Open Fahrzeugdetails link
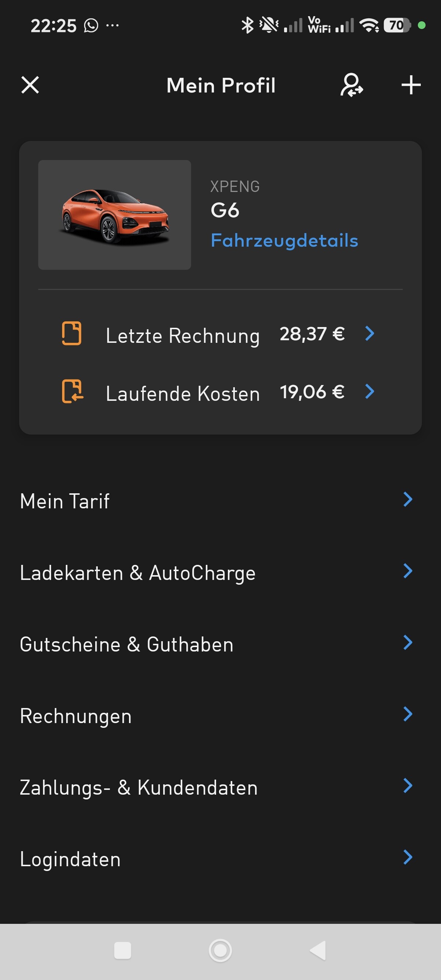Screen dimensions: 441x980 coord(284,240)
